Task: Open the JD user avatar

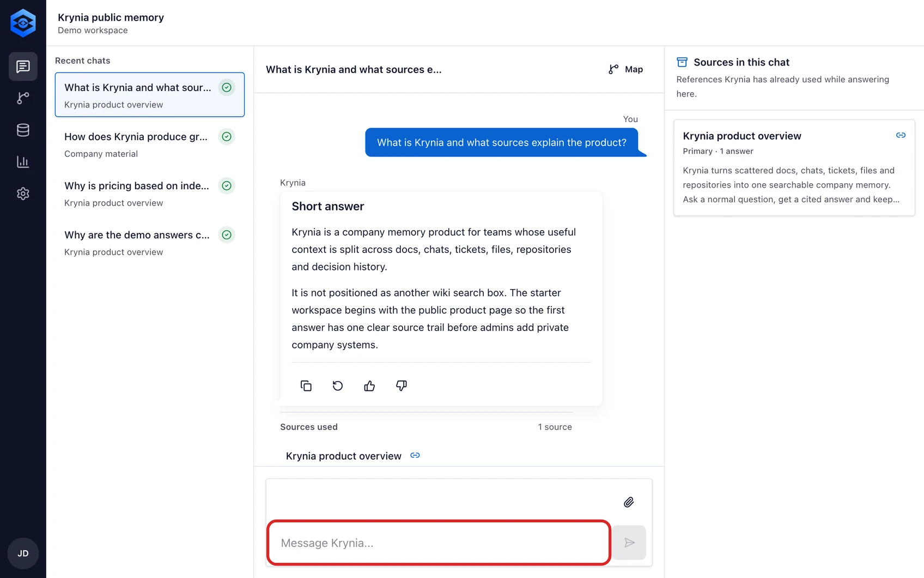Action: (x=23, y=553)
